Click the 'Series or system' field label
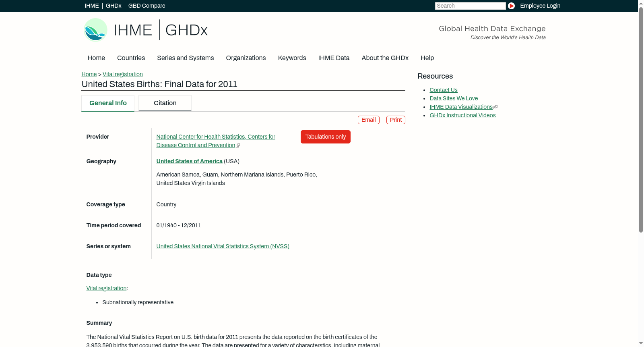644x347 pixels. point(109,246)
